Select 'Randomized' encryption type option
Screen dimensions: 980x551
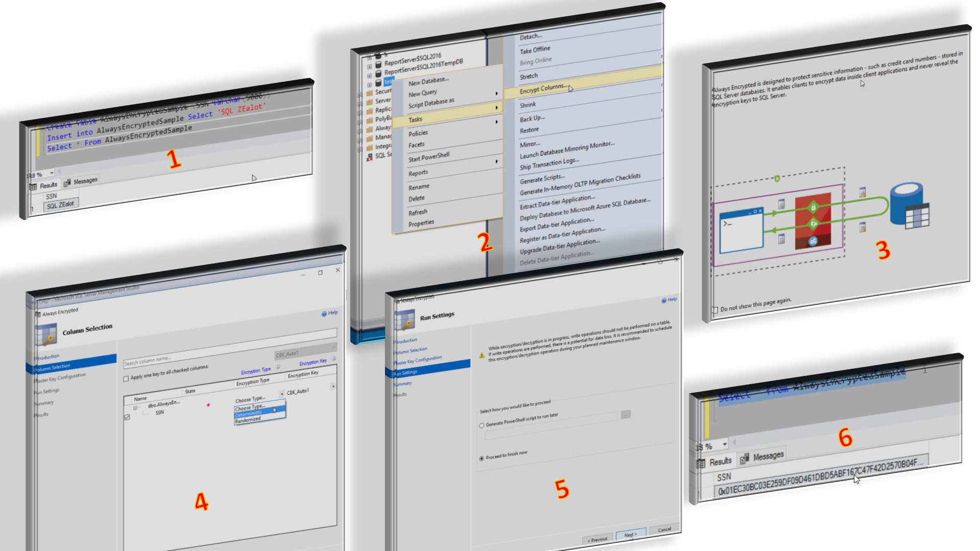(248, 420)
